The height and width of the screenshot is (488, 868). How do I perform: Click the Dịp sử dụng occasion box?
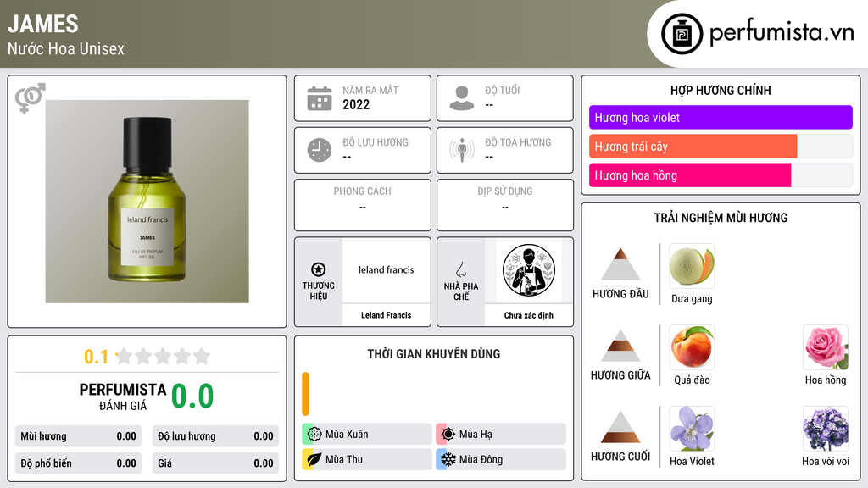[505, 205]
